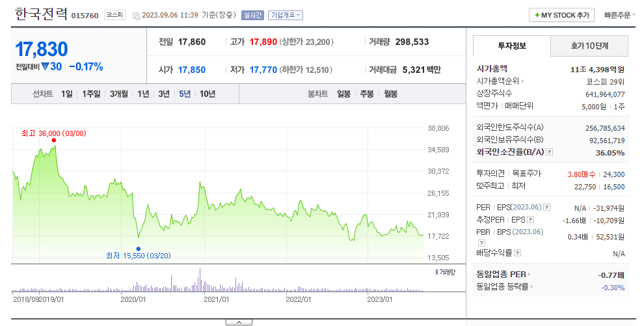Select the 1일 line chart period
This screenshot has height=326, width=644.
tap(67, 94)
